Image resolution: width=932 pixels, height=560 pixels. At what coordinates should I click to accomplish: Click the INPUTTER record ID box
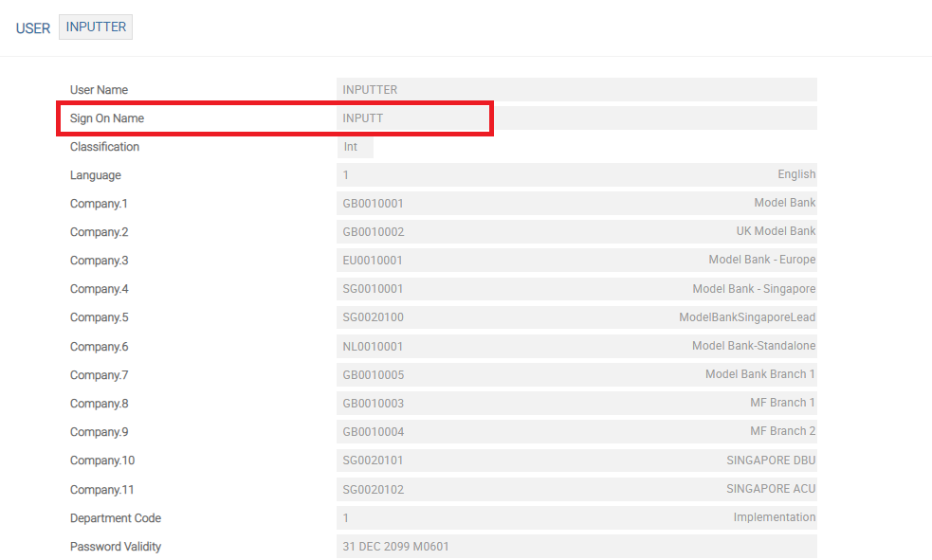pos(96,27)
